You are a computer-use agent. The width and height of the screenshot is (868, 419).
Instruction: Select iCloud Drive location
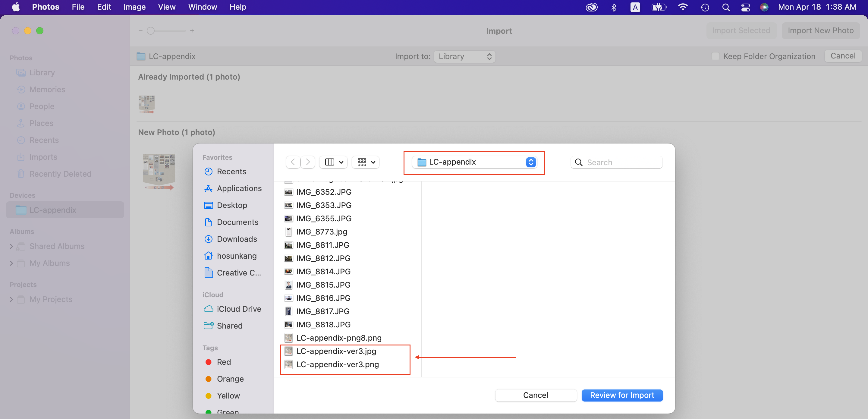(239, 309)
